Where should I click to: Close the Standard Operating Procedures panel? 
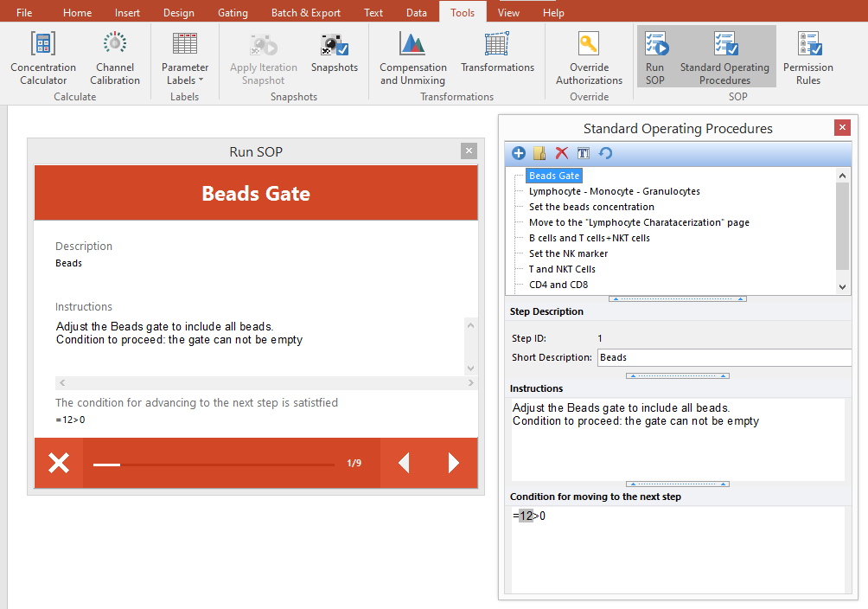842,127
